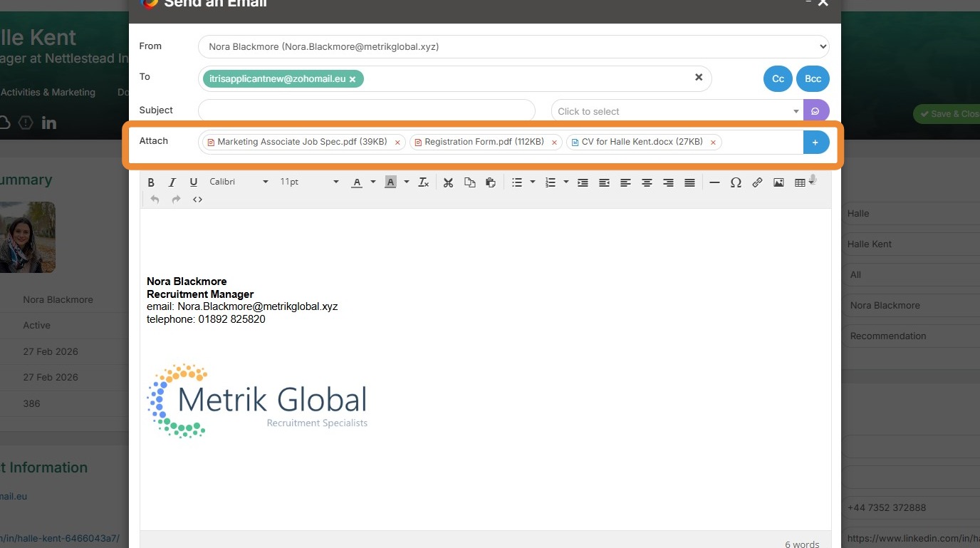Select the Metrik Global logo image in signature

click(x=257, y=400)
